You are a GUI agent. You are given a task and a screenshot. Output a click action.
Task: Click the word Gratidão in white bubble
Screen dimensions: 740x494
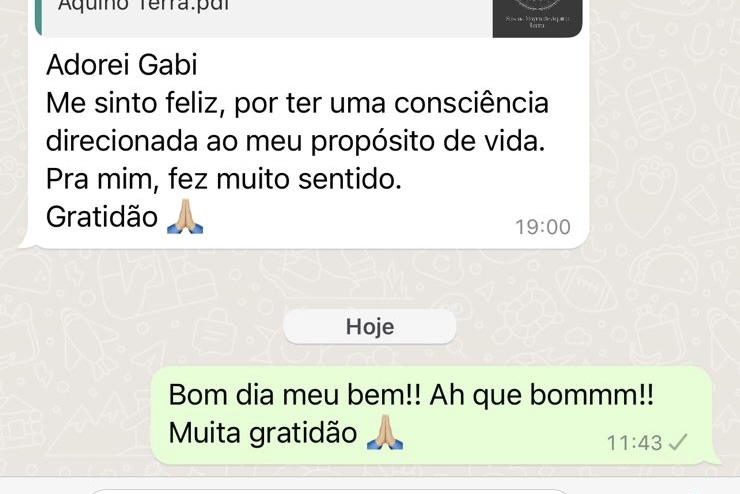(x=101, y=217)
